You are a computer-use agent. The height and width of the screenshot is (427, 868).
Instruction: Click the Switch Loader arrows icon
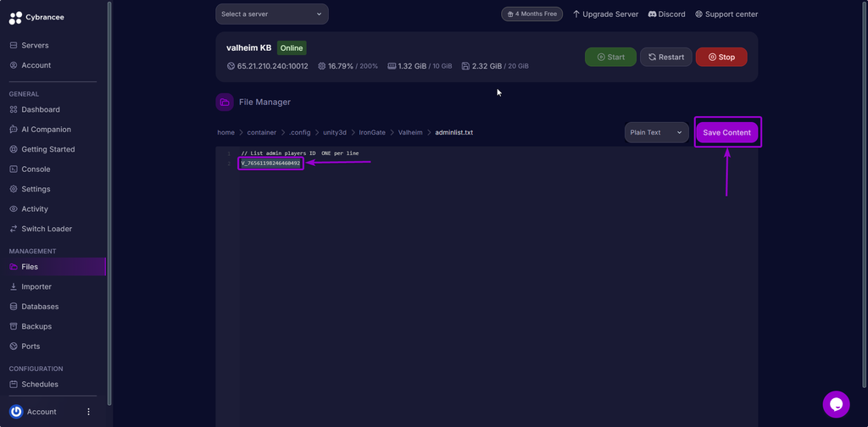[14, 229]
